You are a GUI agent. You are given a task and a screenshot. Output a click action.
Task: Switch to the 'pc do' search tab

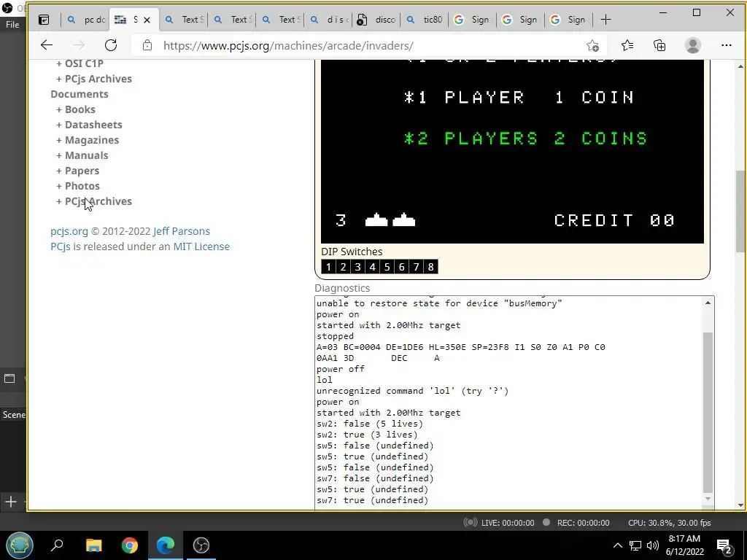[86, 20]
